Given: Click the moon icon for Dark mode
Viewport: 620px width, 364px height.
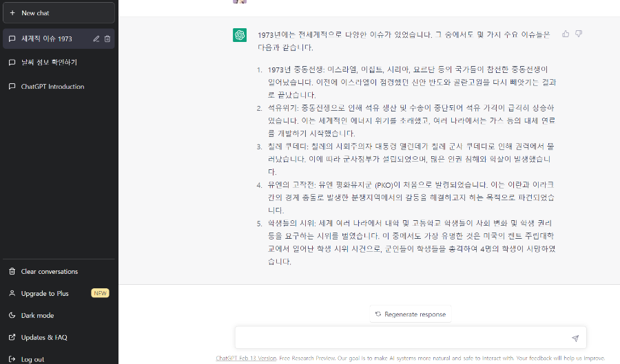Looking at the screenshot, I should 12,315.
